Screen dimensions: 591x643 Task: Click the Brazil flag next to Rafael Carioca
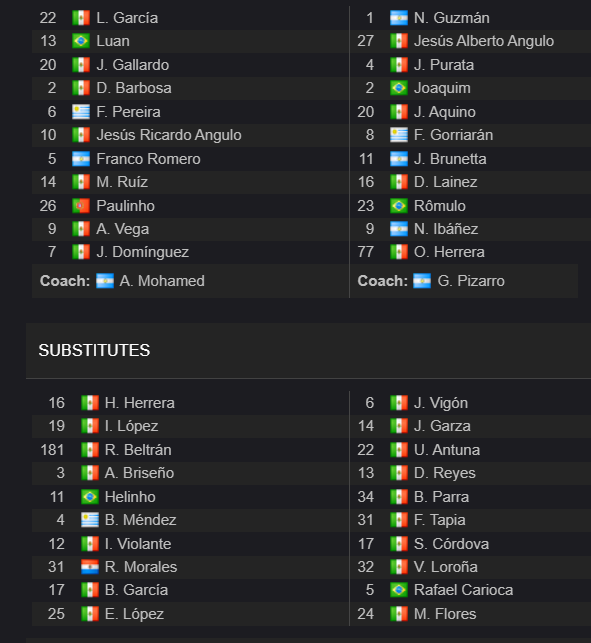tap(399, 590)
